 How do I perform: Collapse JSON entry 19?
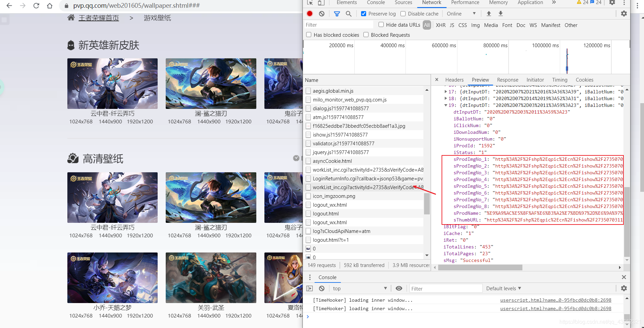(446, 105)
